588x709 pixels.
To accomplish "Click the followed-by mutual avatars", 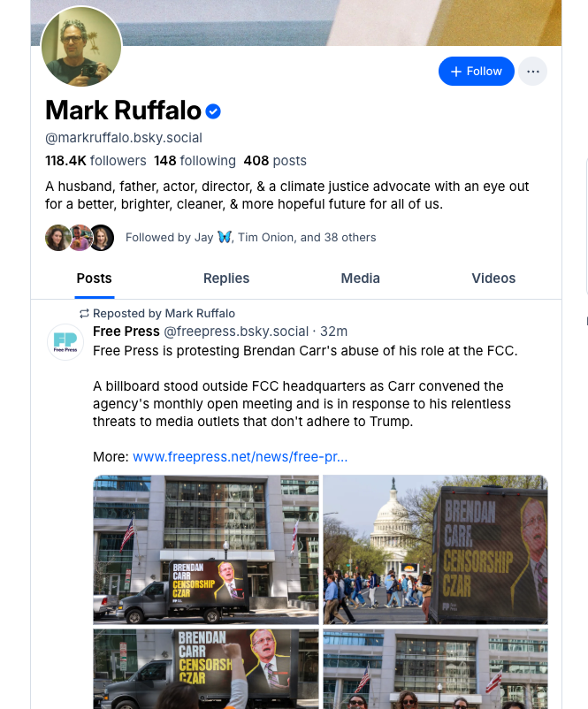I will 80,237.
